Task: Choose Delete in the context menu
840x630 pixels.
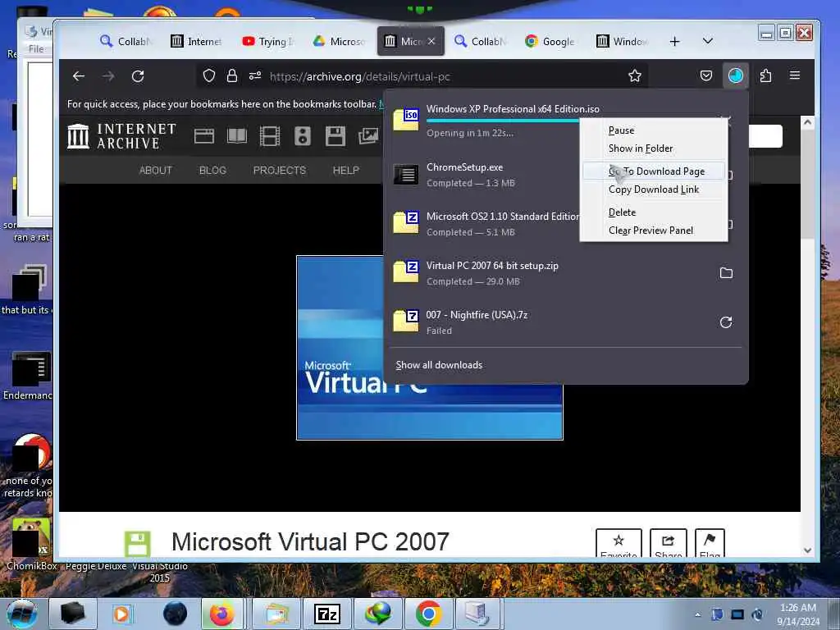Action: click(622, 212)
